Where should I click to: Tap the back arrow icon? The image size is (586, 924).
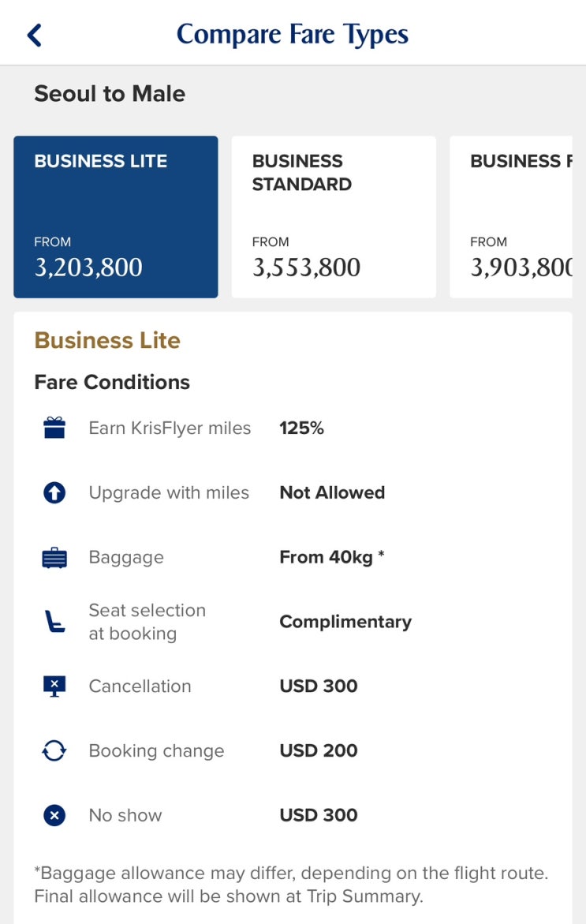pos(34,35)
